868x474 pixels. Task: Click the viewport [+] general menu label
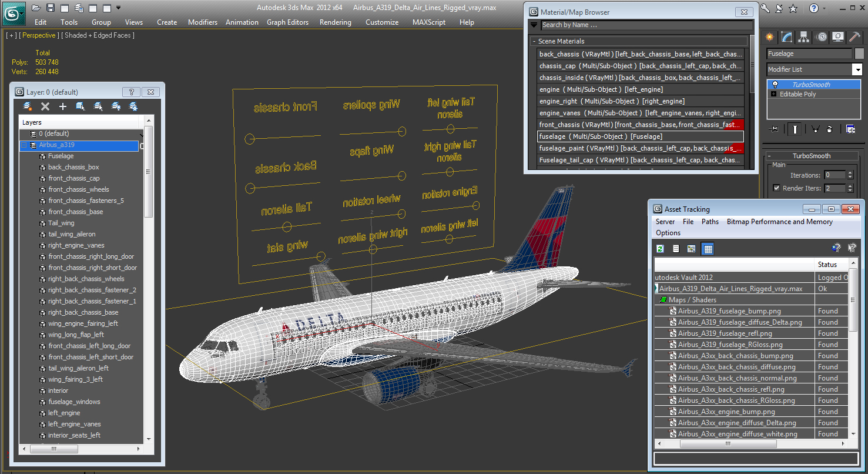click(11, 35)
